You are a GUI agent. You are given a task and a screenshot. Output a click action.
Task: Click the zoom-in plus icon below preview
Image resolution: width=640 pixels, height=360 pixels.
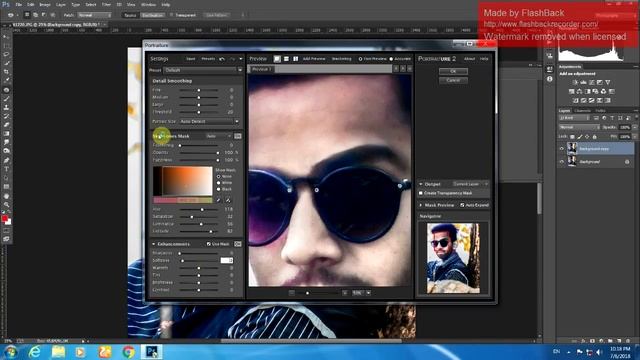345,293
